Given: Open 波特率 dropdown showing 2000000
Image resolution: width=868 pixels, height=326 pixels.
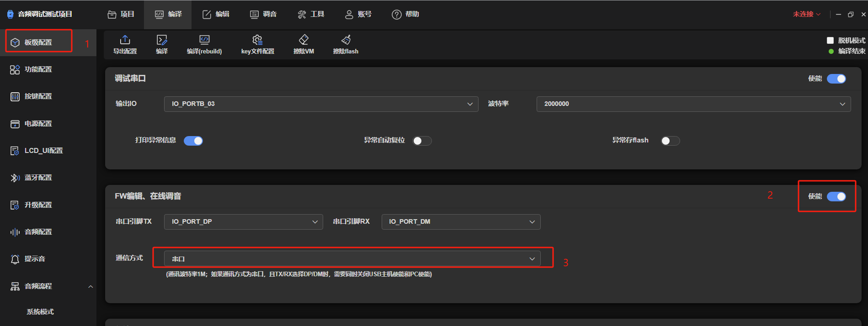Looking at the screenshot, I should point(693,104).
